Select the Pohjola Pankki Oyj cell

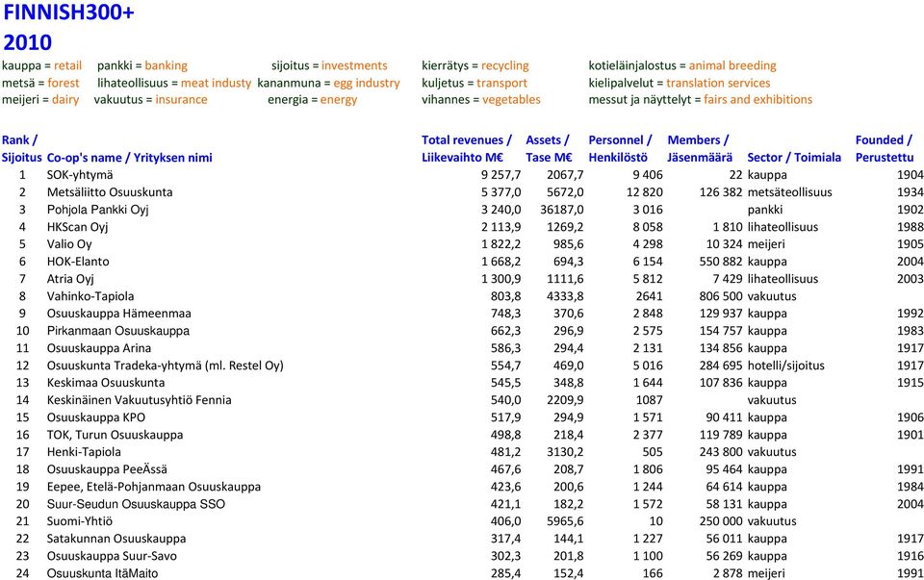[98, 210]
